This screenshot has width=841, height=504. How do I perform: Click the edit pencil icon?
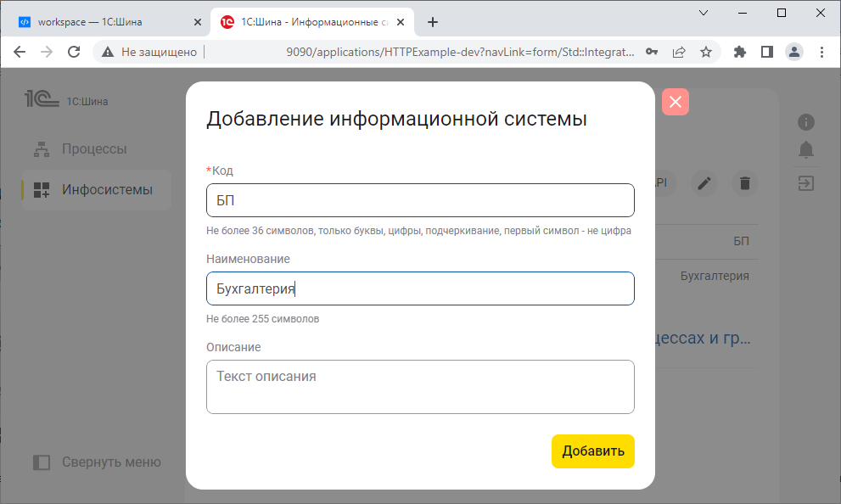704,182
